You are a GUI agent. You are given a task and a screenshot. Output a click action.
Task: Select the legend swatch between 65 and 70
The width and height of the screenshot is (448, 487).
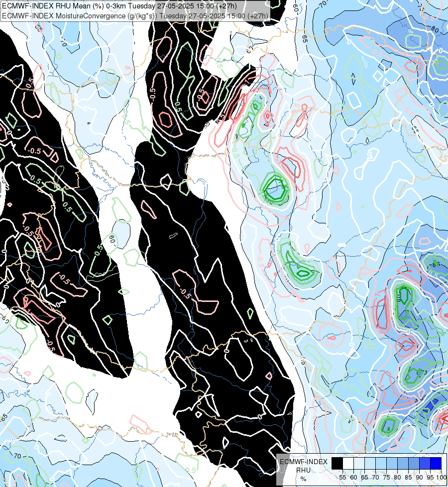[370, 463]
